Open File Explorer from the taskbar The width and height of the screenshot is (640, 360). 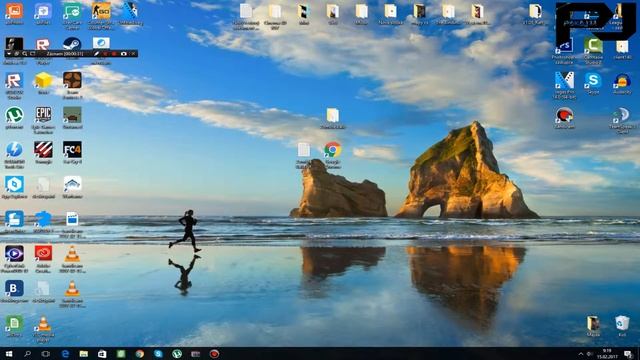84,354
